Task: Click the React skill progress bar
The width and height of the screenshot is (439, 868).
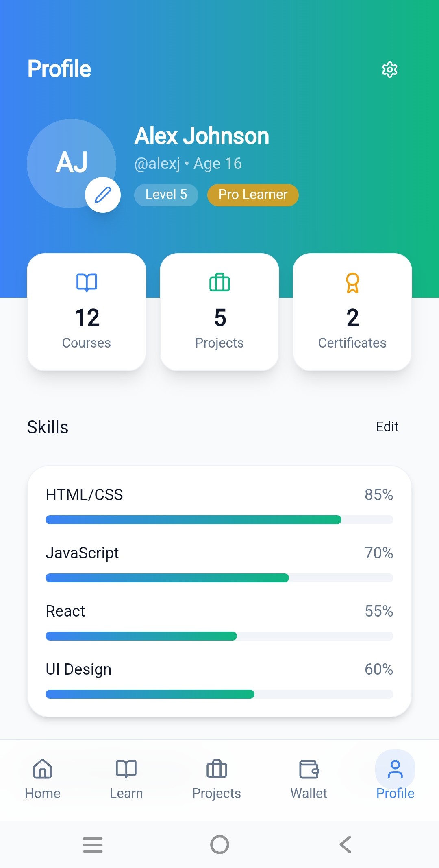Action: [219, 636]
